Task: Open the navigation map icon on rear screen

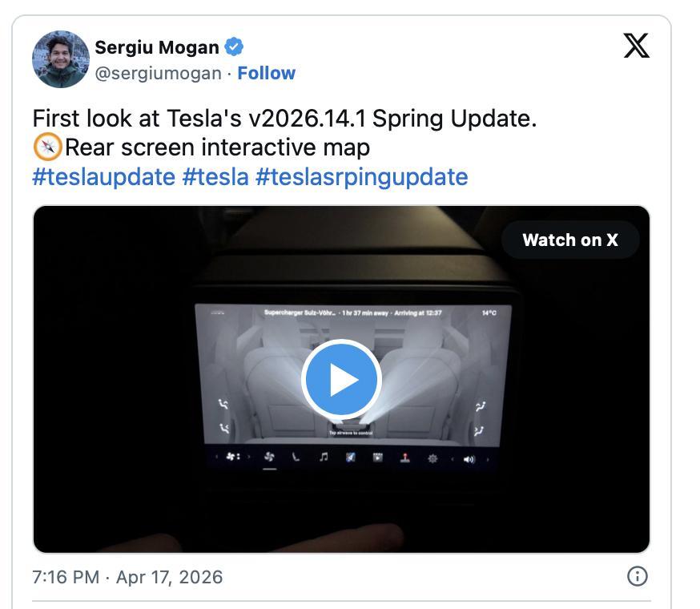Action: coord(351,457)
